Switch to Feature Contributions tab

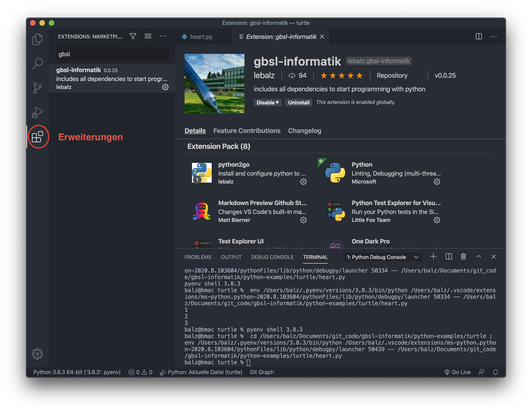[x=247, y=131]
